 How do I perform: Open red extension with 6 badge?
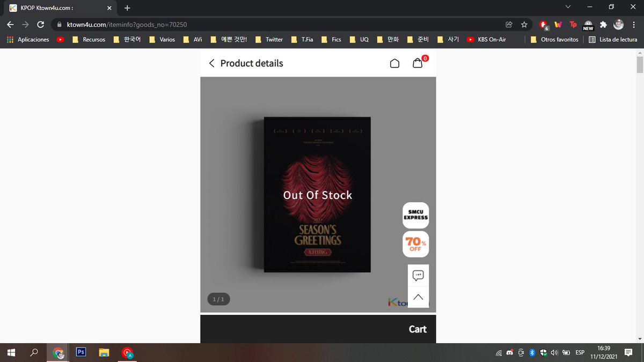click(x=544, y=25)
